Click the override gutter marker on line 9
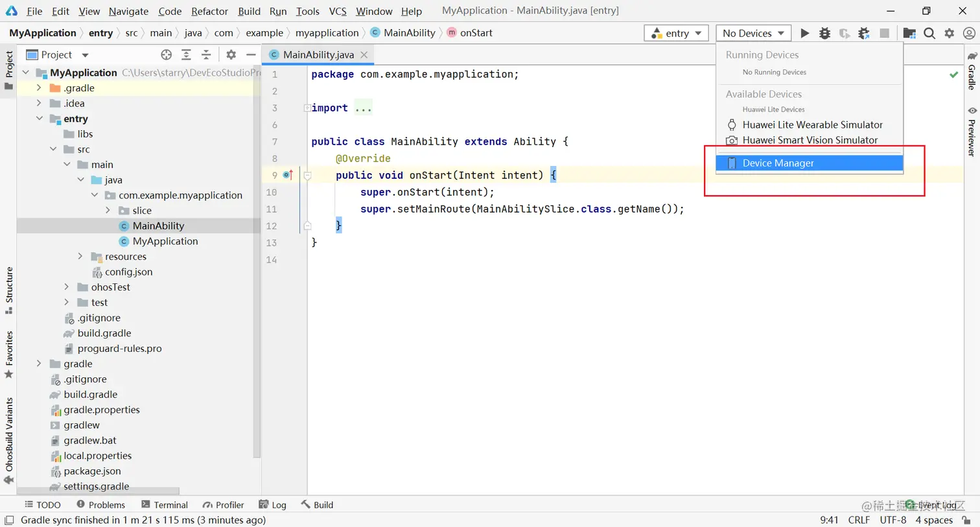This screenshot has width=980, height=527. coord(288,175)
